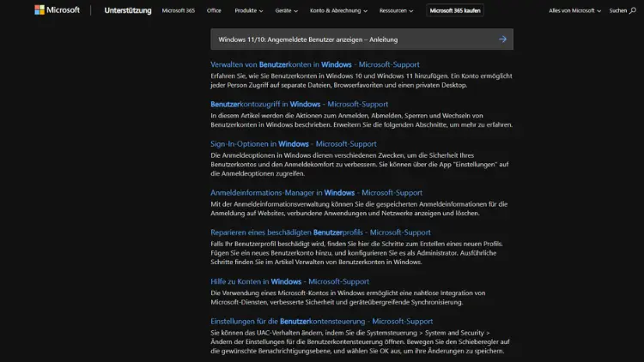Expand the Produkte dropdown
This screenshot has width=644, height=362.
coord(248,10)
